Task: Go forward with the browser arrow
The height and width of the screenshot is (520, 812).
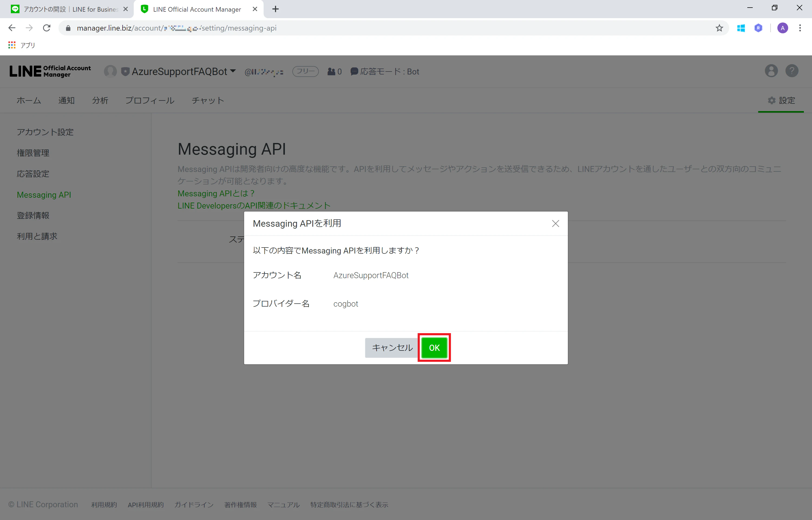Action: [x=29, y=28]
